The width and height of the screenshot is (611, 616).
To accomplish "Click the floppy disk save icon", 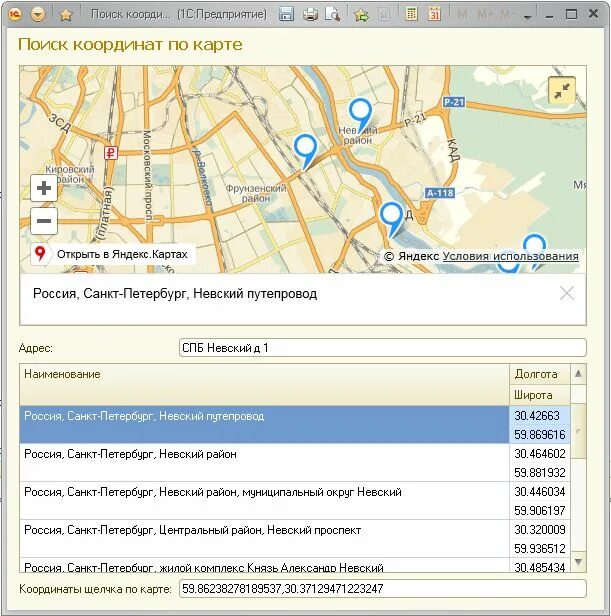I will pos(286,15).
